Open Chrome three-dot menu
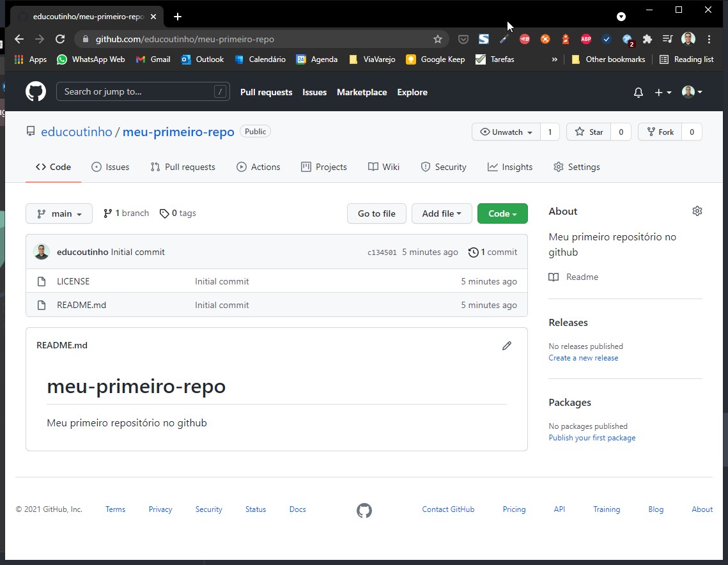 [709, 39]
